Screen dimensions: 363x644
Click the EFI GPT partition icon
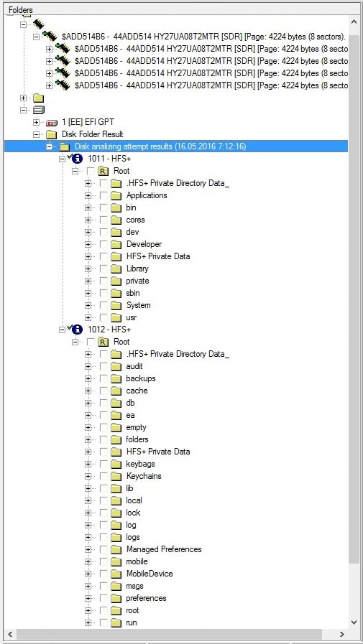pyautogui.click(x=51, y=122)
